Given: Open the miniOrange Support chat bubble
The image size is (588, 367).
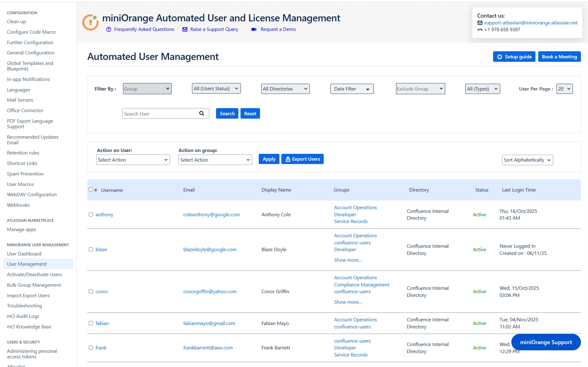Looking at the screenshot, I should [x=545, y=342].
